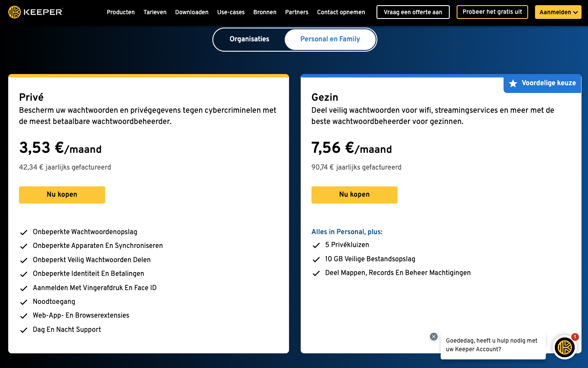Click checkmark beside 5 Privékluizen
The image size is (588, 368).
[x=316, y=245]
